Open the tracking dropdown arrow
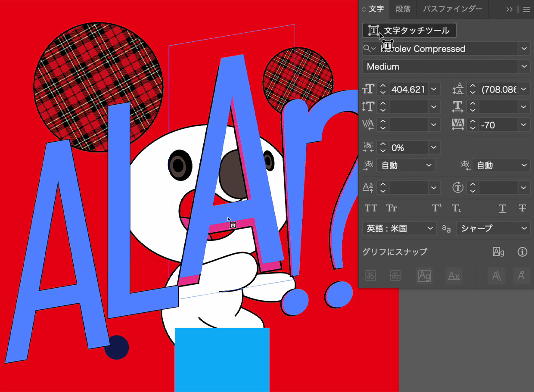This screenshot has height=392, width=534. click(x=524, y=124)
